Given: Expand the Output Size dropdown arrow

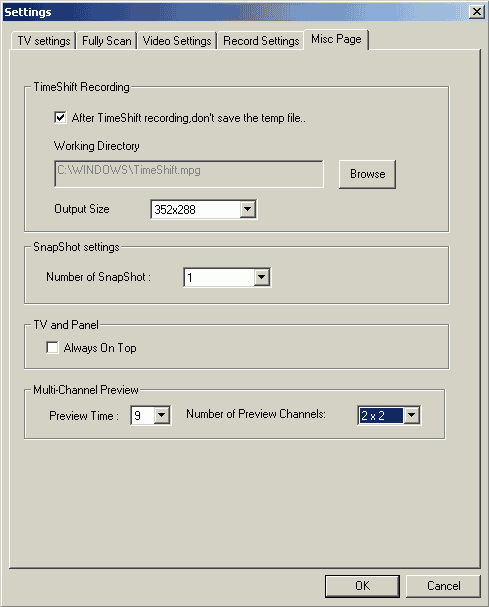Looking at the screenshot, I should point(247,209).
